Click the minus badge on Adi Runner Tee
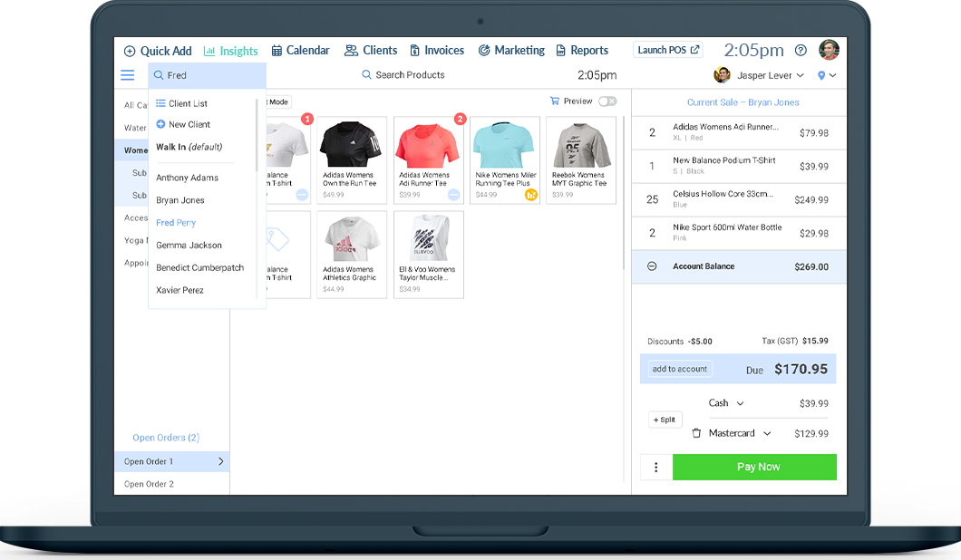The image size is (961, 560). tap(453, 194)
